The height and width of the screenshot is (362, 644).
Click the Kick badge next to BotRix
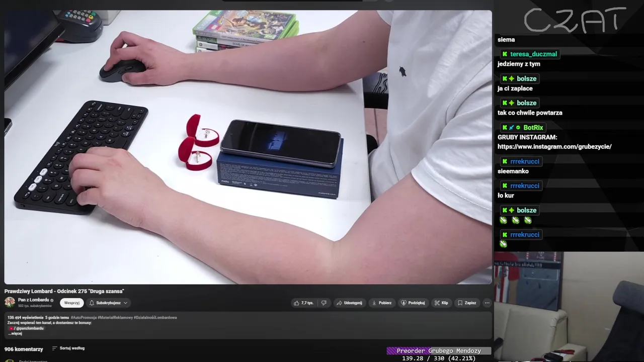pyautogui.click(x=505, y=128)
